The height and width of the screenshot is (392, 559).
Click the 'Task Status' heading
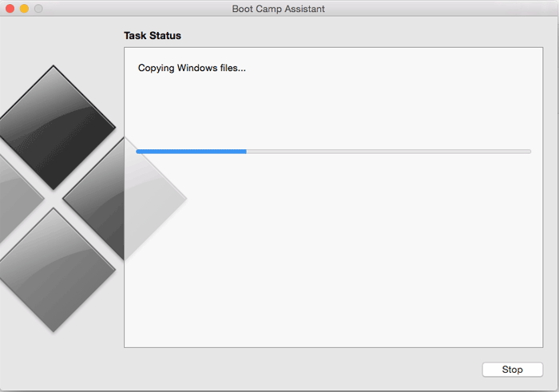pos(153,36)
